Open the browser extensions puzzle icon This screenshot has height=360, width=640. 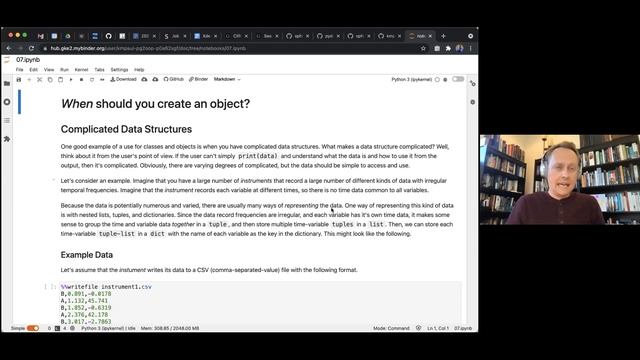pyautogui.click(x=448, y=48)
